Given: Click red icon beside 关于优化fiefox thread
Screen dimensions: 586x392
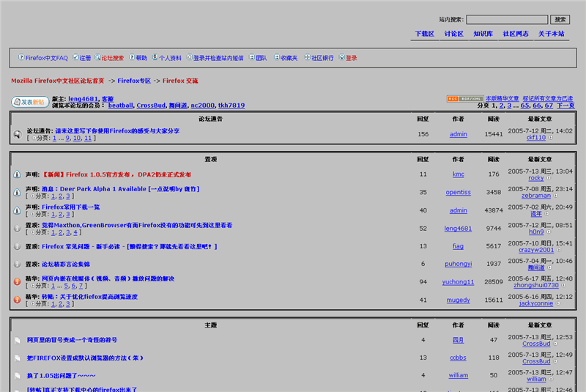Looking at the screenshot, I should [x=17, y=300].
